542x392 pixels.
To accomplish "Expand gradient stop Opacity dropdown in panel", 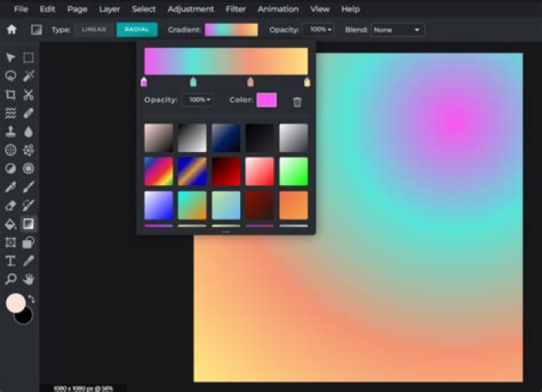I will click(197, 100).
